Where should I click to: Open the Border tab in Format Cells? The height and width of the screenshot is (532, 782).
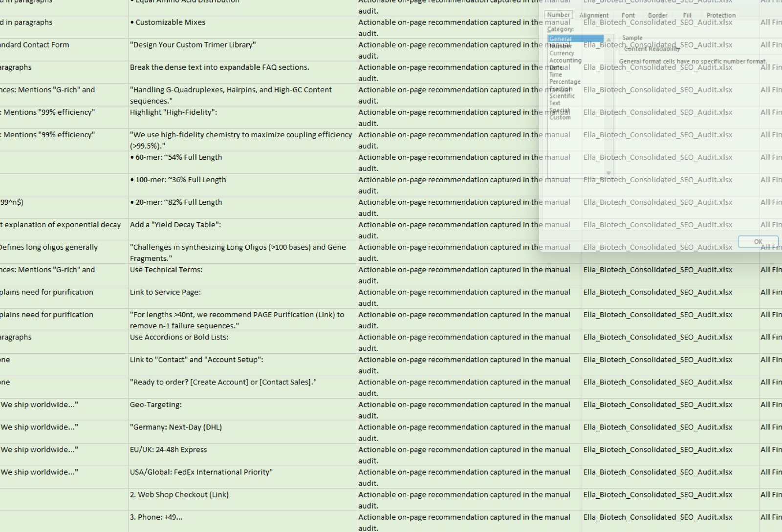click(657, 16)
